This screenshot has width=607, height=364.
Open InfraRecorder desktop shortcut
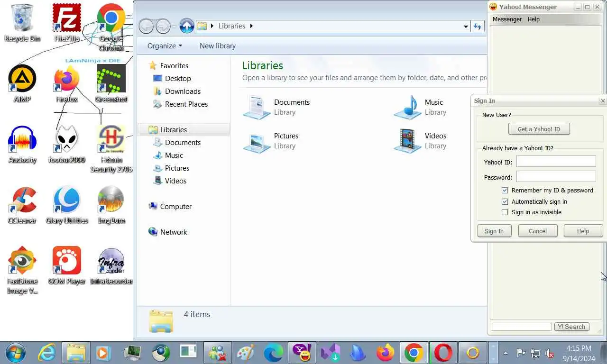click(x=111, y=266)
